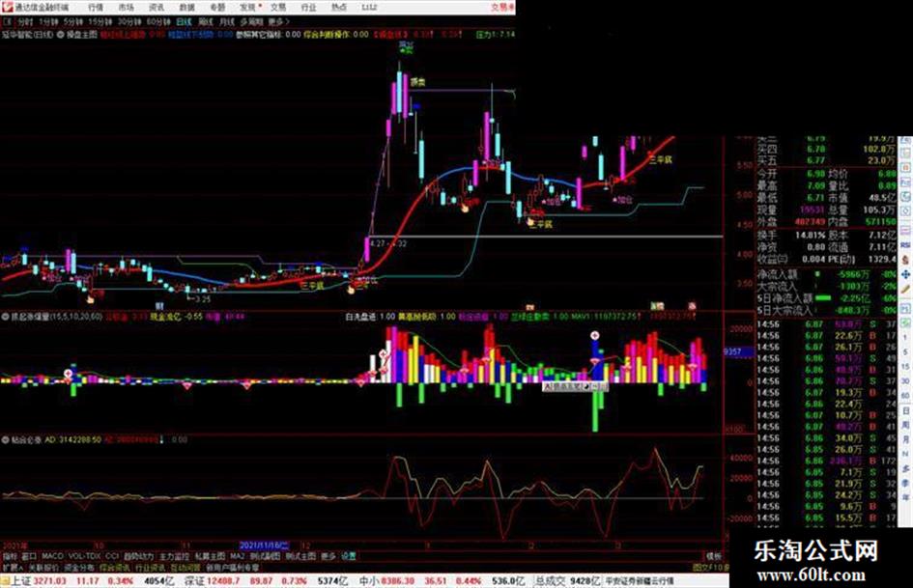Click the Tongdaxin app logo icon

point(7,7)
